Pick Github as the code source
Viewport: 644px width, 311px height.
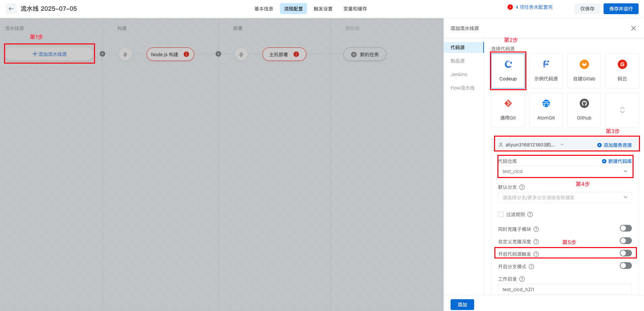click(584, 104)
